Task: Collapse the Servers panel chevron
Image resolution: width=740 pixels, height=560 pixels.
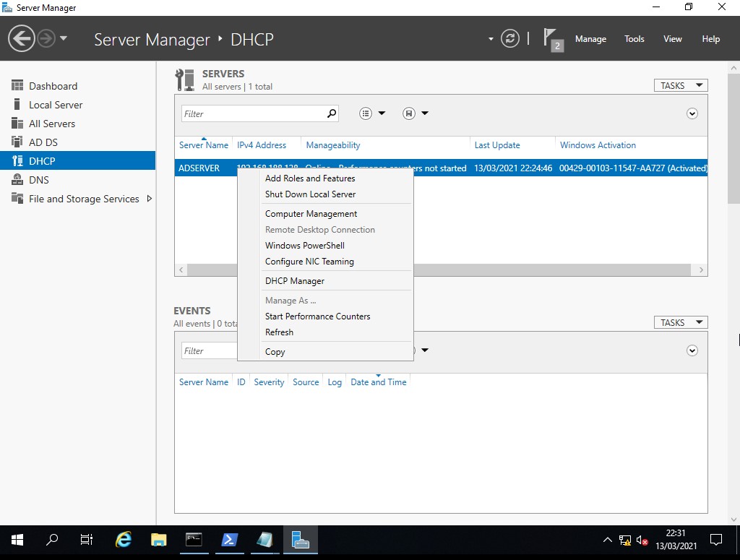Action: (x=692, y=113)
